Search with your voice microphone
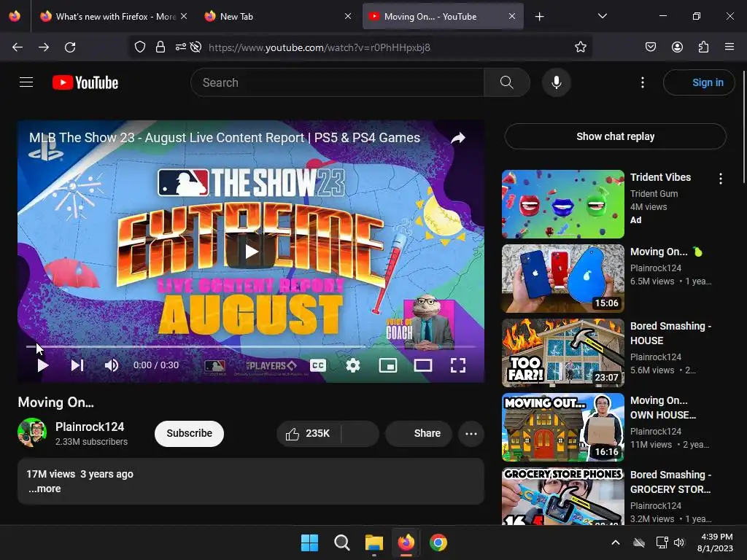 click(557, 82)
